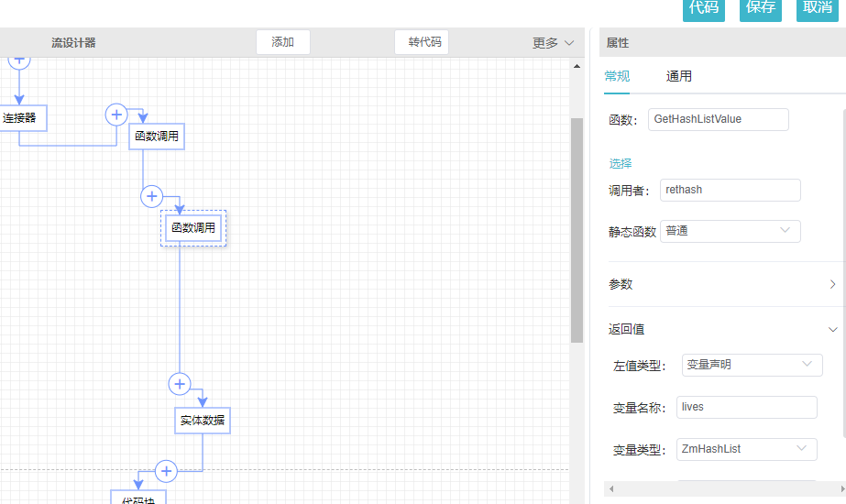
Task: Switch to the 通用 tab
Action: click(678, 77)
